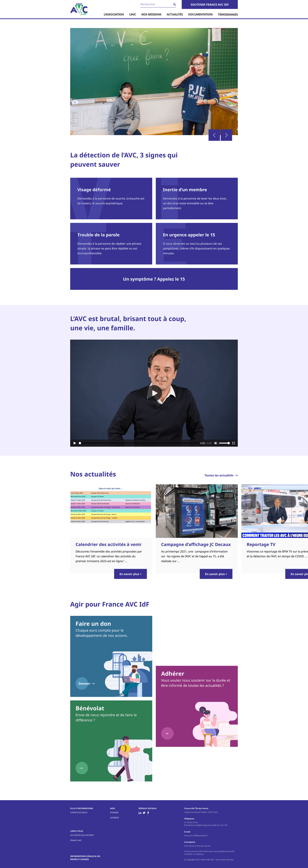Screen dimensions: 308x868
Task: Open the Témoignages menu item
Action: (x=228, y=14)
